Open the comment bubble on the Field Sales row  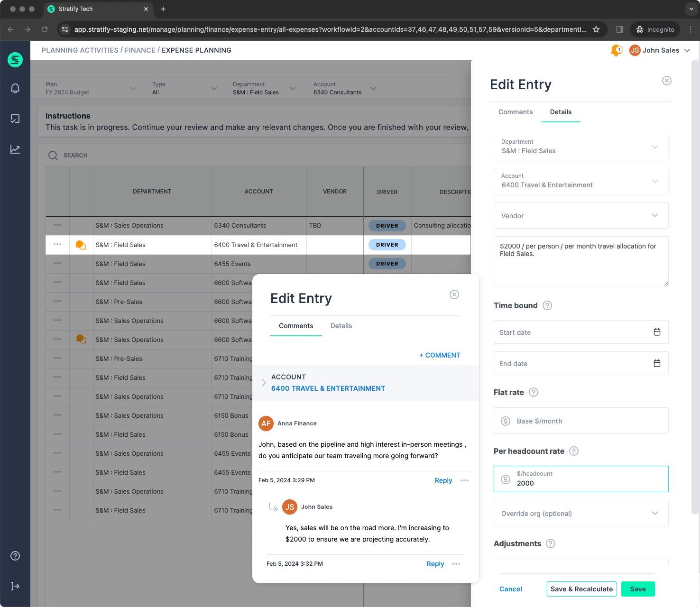pyautogui.click(x=80, y=245)
